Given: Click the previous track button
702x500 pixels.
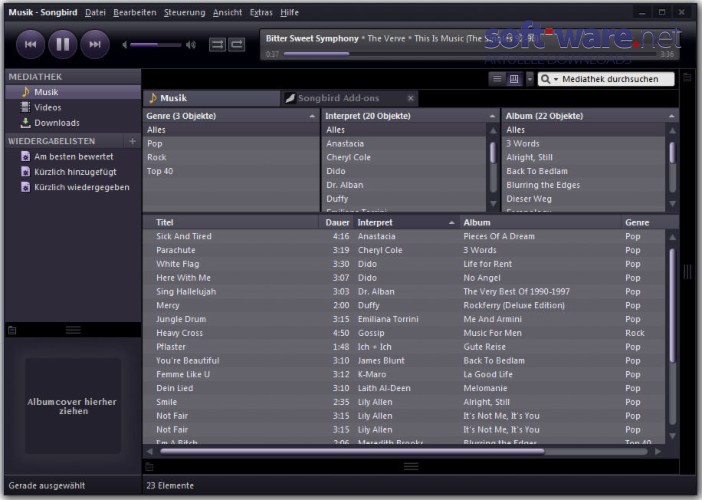Looking at the screenshot, I should (30, 44).
